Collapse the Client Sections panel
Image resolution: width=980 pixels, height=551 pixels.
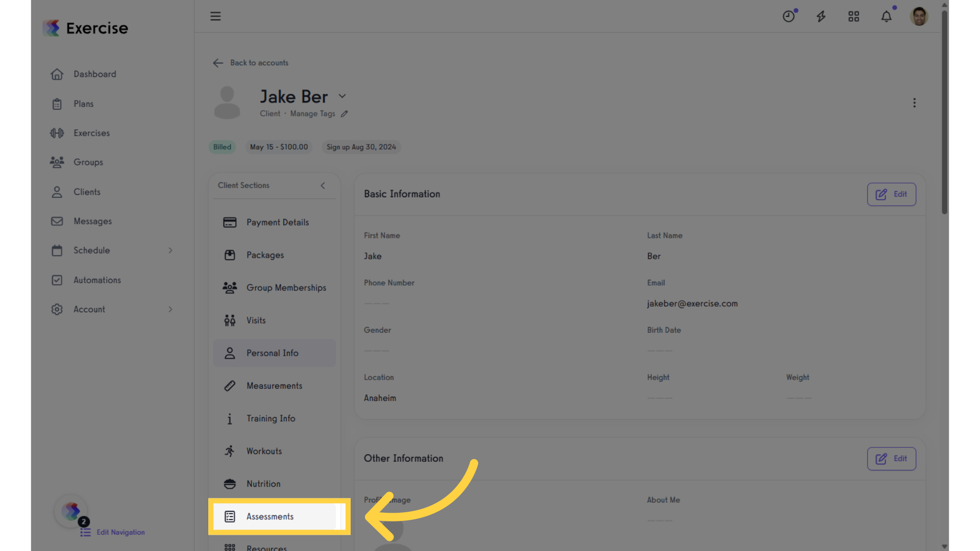[x=323, y=186]
